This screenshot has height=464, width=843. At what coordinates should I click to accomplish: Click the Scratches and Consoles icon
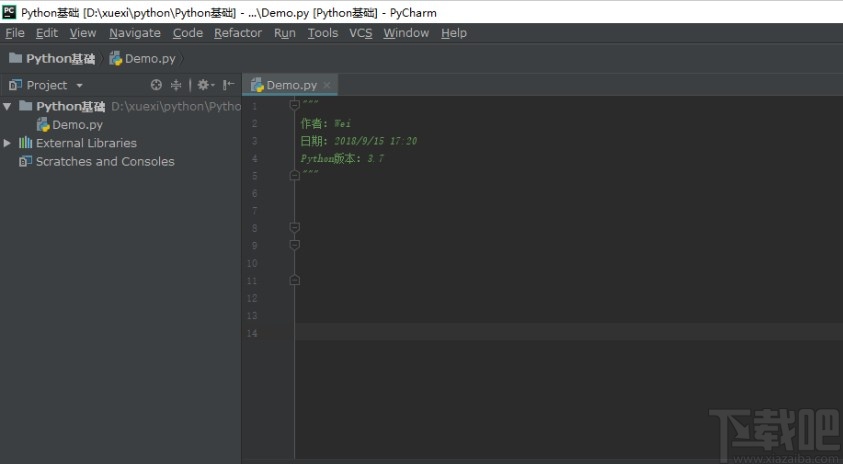coord(25,161)
